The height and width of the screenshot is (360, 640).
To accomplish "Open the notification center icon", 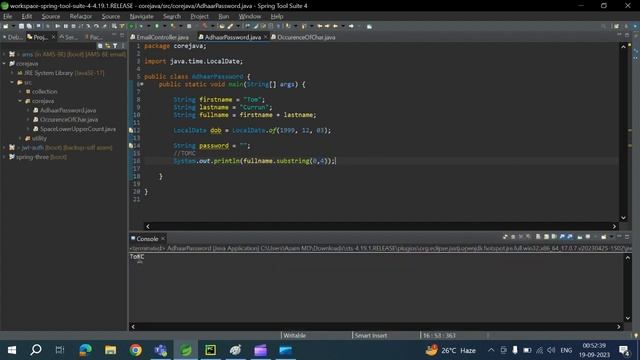I will [624, 350].
